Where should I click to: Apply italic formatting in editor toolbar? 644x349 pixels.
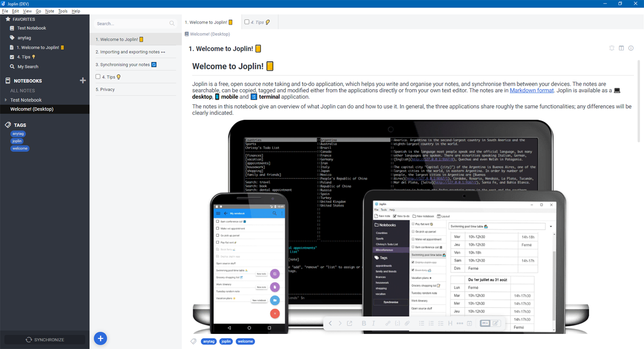coord(373,323)
